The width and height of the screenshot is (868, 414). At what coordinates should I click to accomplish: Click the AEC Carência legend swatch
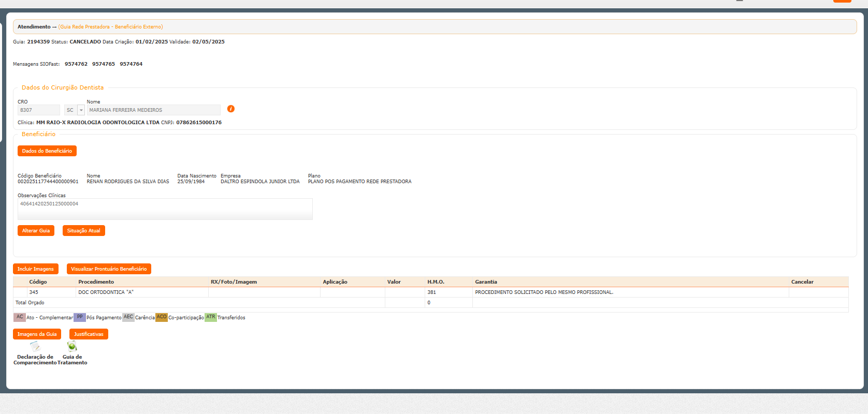pos(128,317)
